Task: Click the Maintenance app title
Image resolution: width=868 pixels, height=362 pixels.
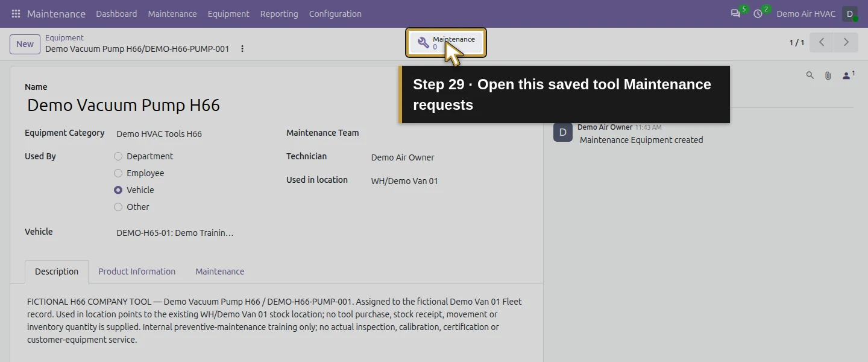Action: 56,13
